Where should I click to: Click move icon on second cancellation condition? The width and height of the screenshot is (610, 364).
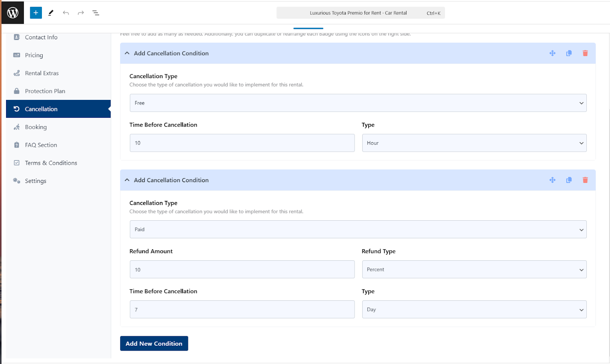click(x=552, y=180)
